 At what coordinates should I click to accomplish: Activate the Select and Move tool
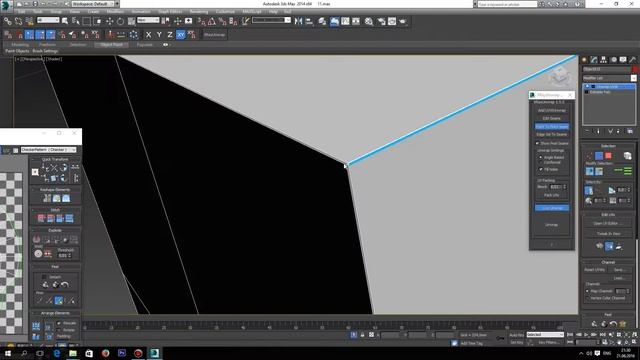[109, 21]
